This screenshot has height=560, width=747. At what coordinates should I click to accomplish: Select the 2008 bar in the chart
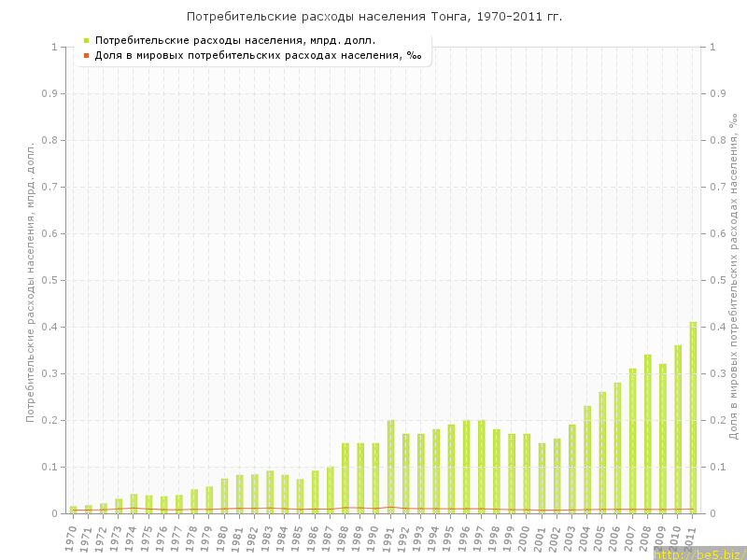(647, 434)
